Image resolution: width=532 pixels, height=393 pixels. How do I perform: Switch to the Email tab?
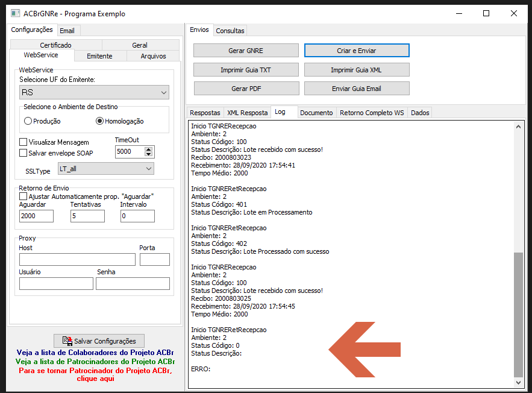click(x=67, y=31)
